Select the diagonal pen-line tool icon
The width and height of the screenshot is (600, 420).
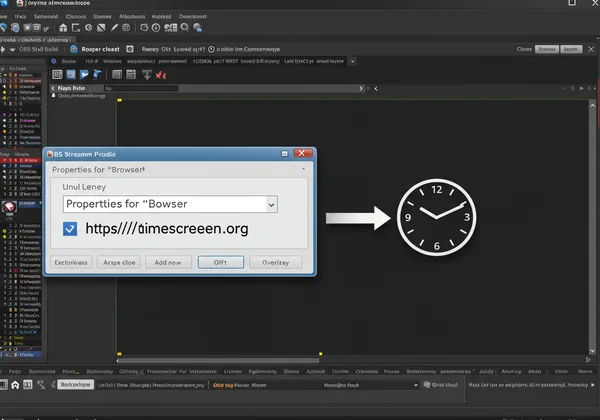pyautogui.click(x=114, y=28)
